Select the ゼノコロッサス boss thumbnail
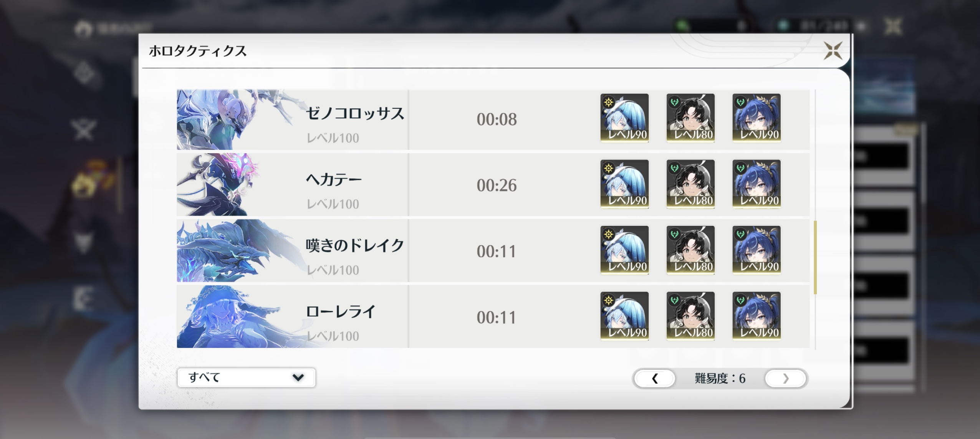The width and height of the screenshot is (980, 439). point(236,119)
